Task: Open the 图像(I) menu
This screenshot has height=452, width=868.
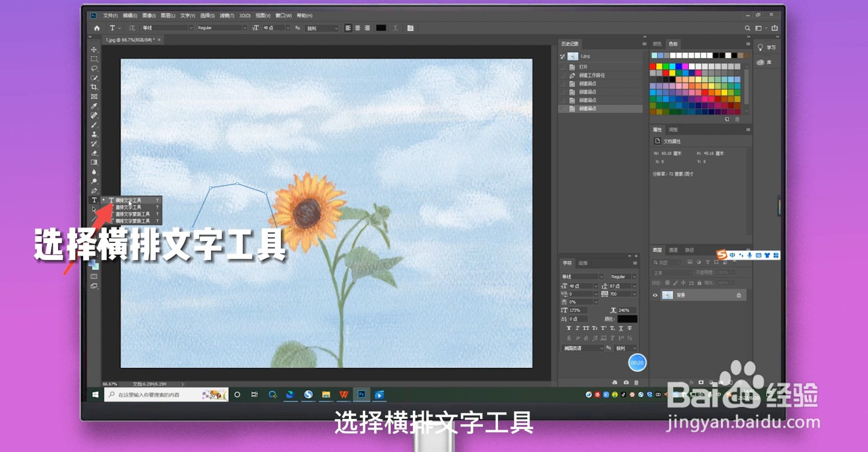Action: (x=149, y=16)
